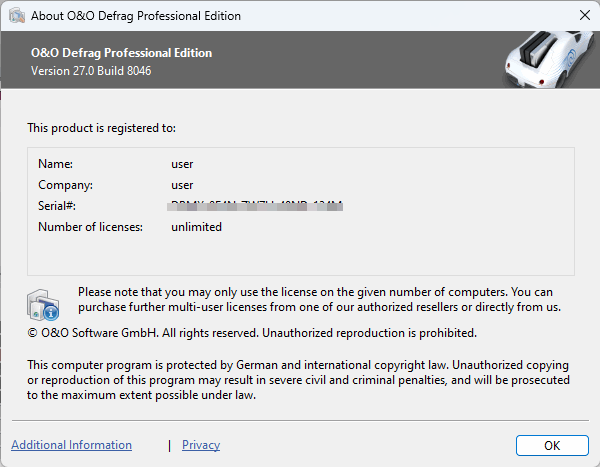Click the O&O Defrag Professional Edition heading

click(121, 53)
